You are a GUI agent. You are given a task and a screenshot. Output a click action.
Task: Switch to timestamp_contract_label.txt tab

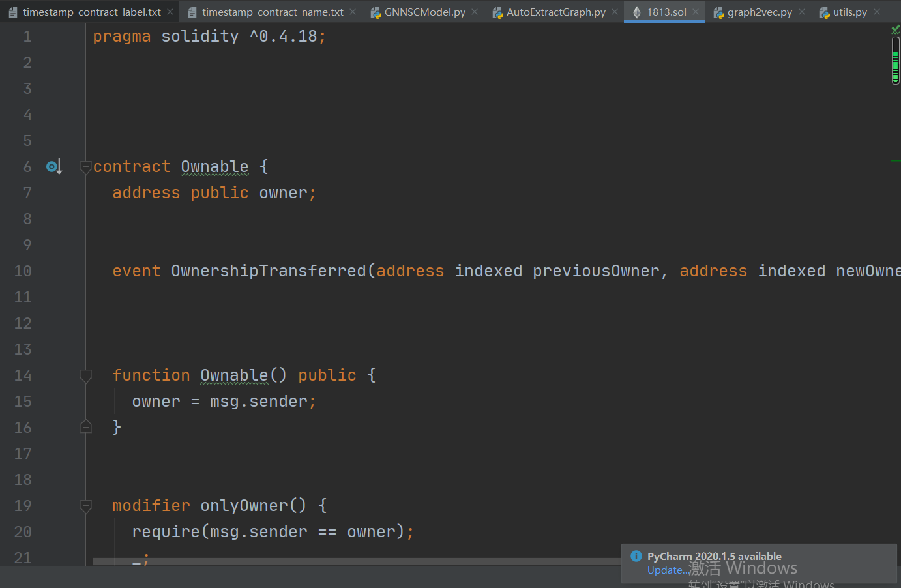(x=92, y=12)
